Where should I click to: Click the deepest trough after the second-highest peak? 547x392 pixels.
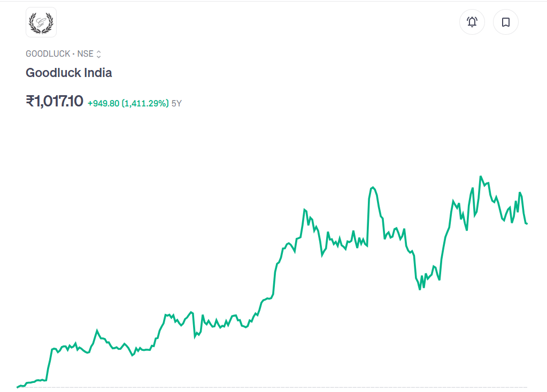pyautogui.click(x=420, y=289)
